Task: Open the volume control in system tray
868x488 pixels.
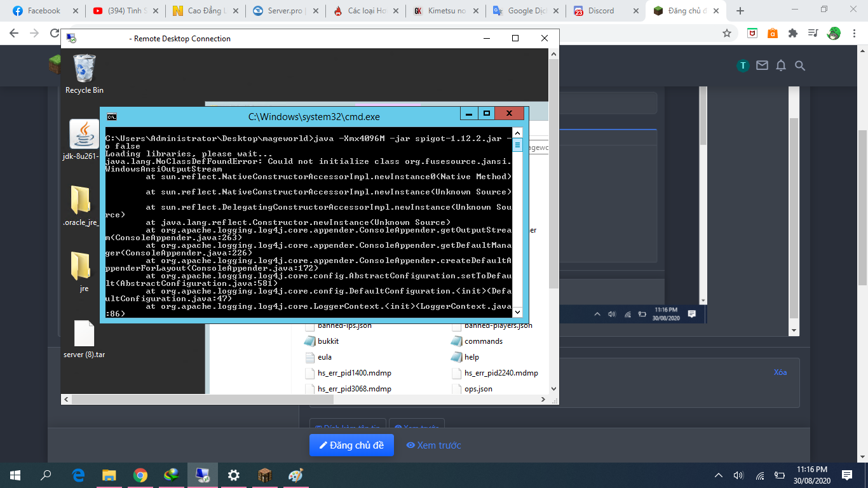Action: [738, 475]
